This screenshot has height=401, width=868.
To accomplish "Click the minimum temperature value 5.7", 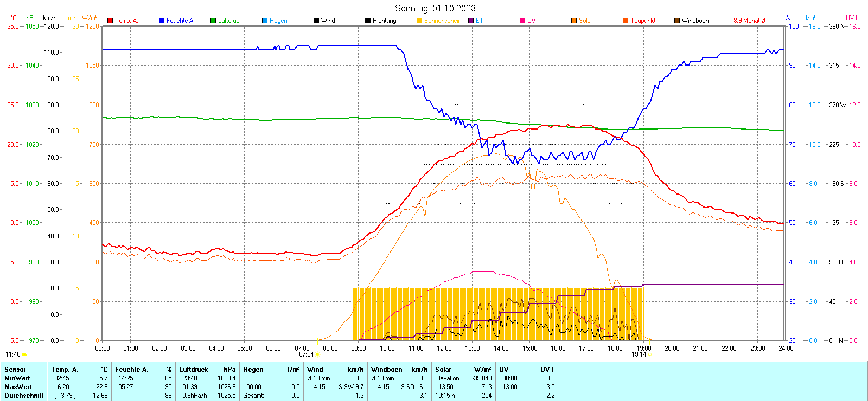I will click(104, 378).
